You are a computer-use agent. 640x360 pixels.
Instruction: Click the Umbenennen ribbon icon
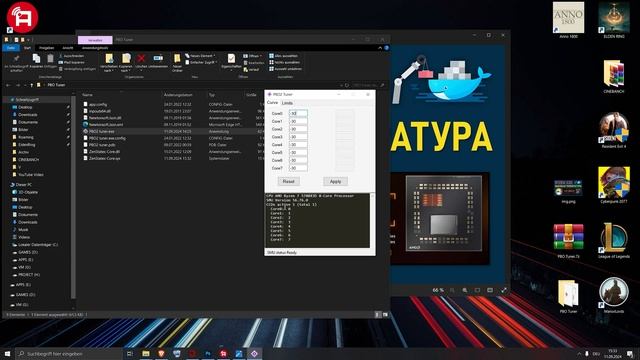(x=158, y=61)
